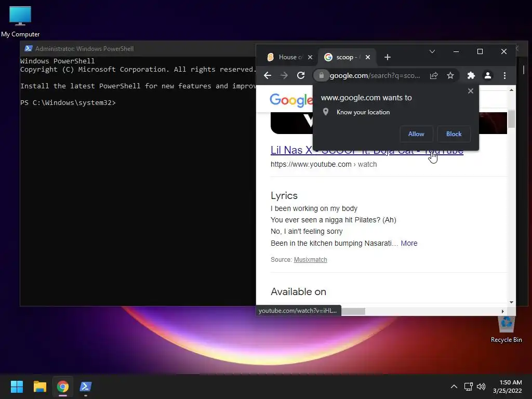Click the Chrome taskbar icon
532x399 pixels.
[63, 387]
